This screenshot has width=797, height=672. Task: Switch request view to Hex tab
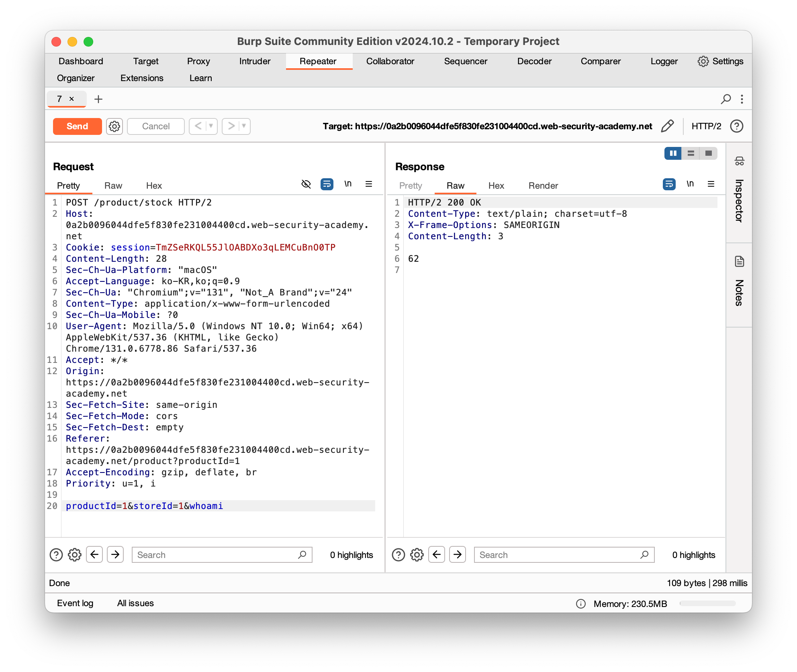[x=154, y=186]
